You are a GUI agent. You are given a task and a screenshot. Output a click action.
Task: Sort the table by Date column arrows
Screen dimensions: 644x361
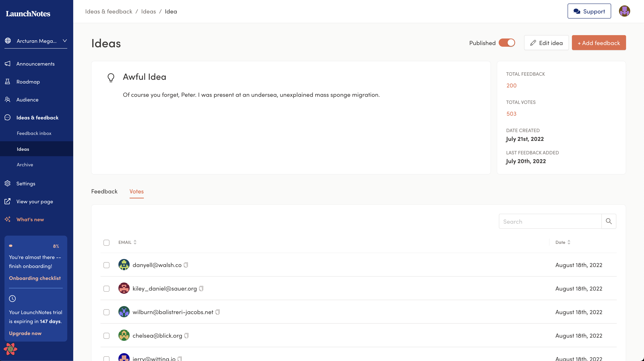[569, 242]
